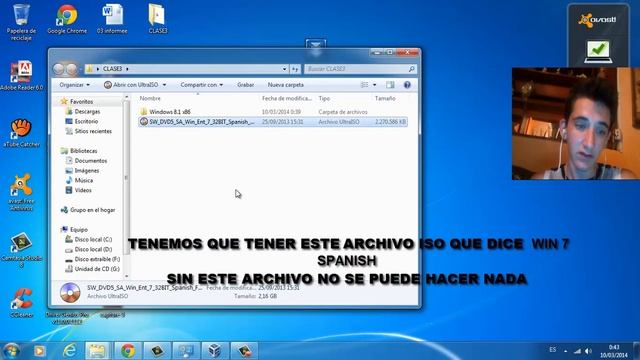Open the Documentos library
The image size is (640, 360).
90,160
